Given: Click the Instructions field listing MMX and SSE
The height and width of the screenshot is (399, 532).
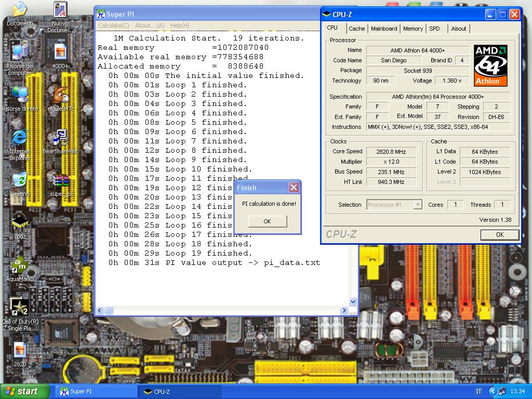Looking at the screenshot, I should point(438,127).
